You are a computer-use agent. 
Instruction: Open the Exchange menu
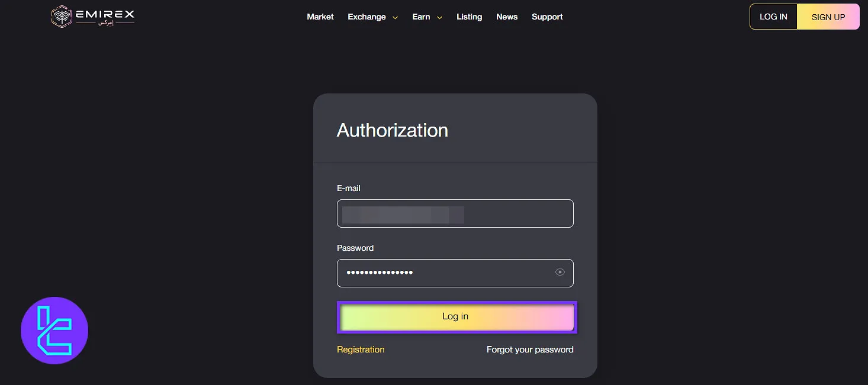367,17
